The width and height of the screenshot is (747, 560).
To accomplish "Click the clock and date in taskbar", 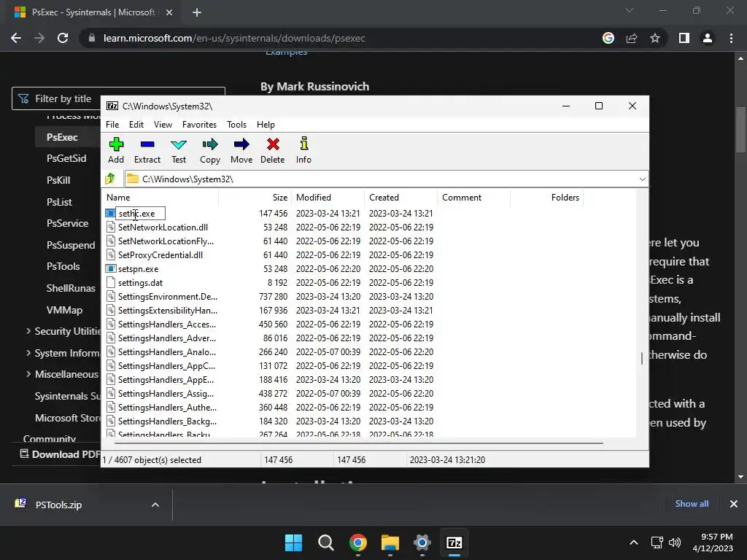I will 713,542.
